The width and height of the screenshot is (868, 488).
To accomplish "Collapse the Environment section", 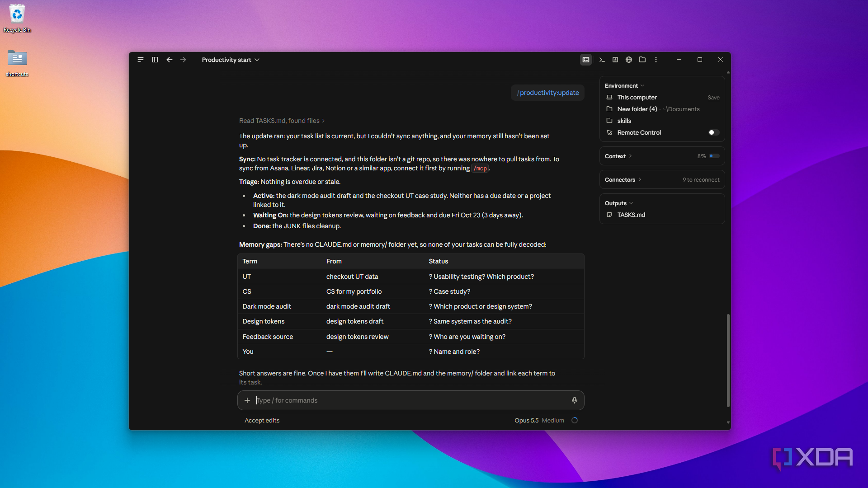I will [x=624, y=86].
